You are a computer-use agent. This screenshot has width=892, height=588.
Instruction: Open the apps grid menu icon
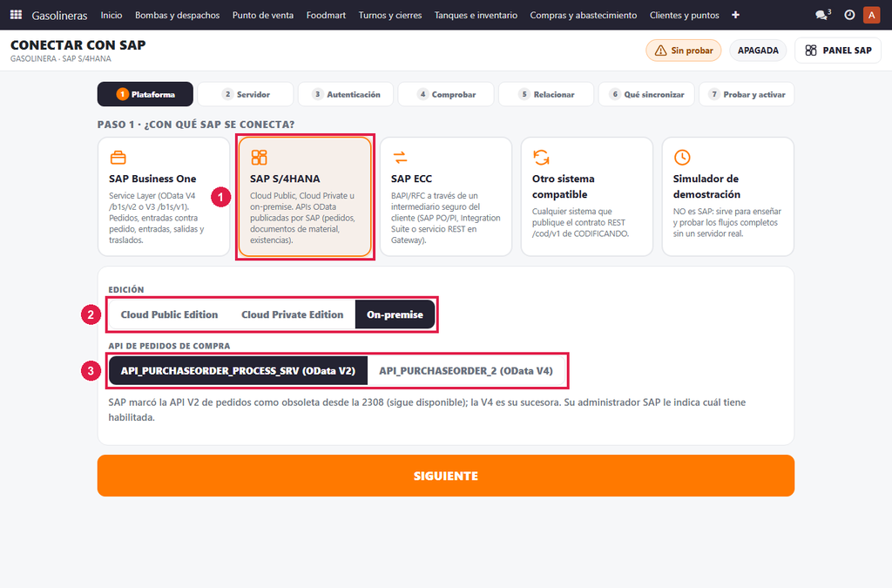click(x=16, y=15)
